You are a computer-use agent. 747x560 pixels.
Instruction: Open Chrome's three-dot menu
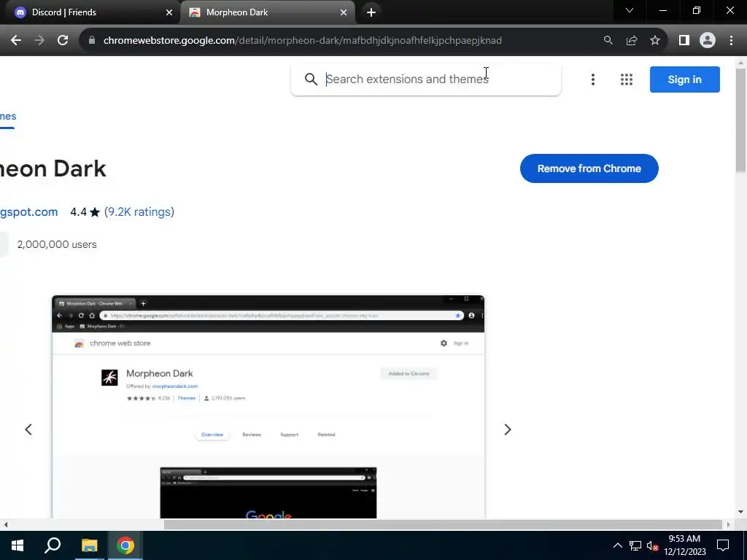[731, 41]
